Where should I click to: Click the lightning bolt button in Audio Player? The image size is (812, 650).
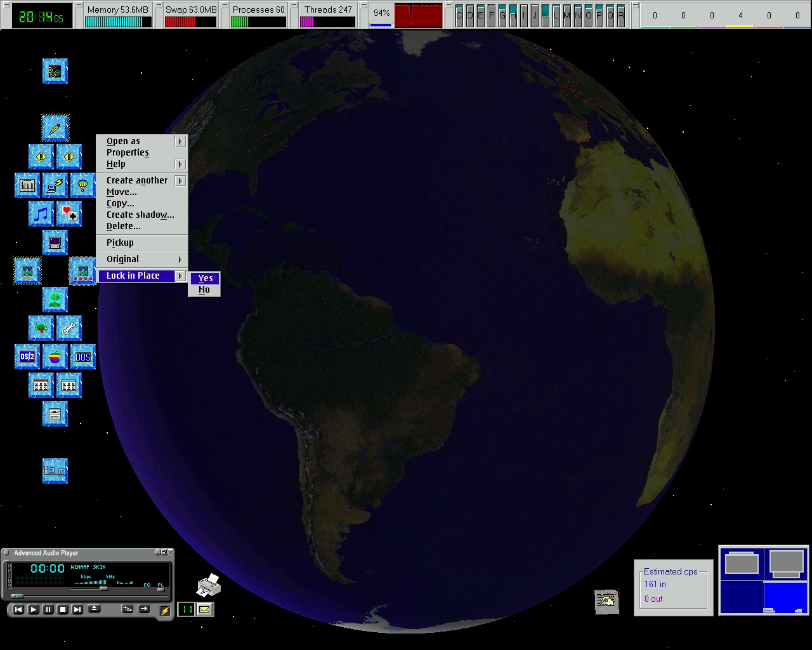[165, 611]
